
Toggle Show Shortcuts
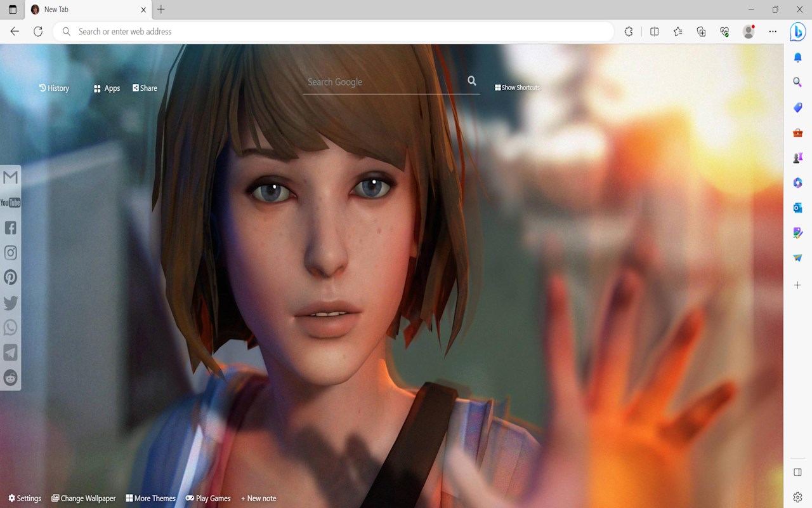[517, 88]
